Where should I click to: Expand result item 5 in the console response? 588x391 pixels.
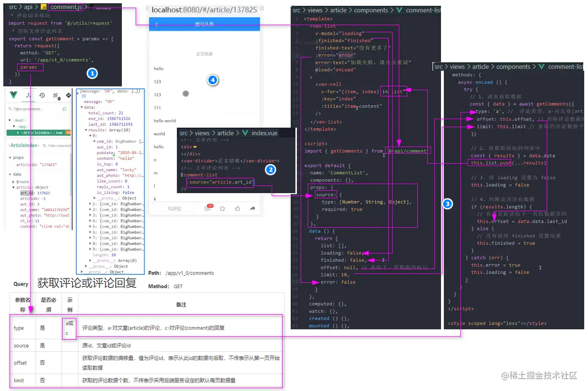click(91, 226)
